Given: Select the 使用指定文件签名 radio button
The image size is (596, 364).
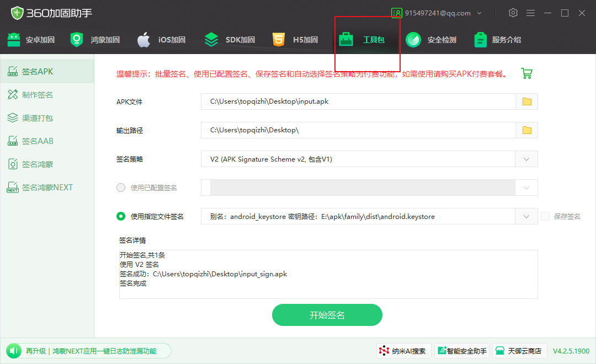Looking at the screenshot, I should point(121,216).
